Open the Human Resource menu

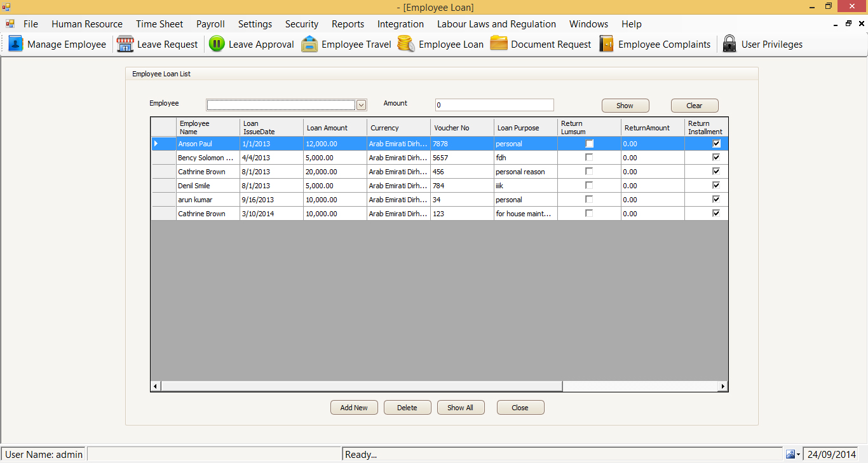87,24
